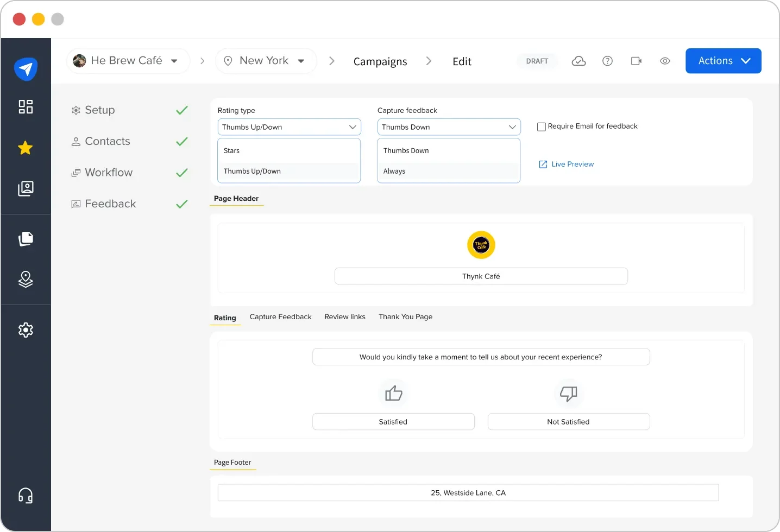The width and height of the screenshot is (780, 532).
Task: Open the settings gear icon
Action: (26, 330)
